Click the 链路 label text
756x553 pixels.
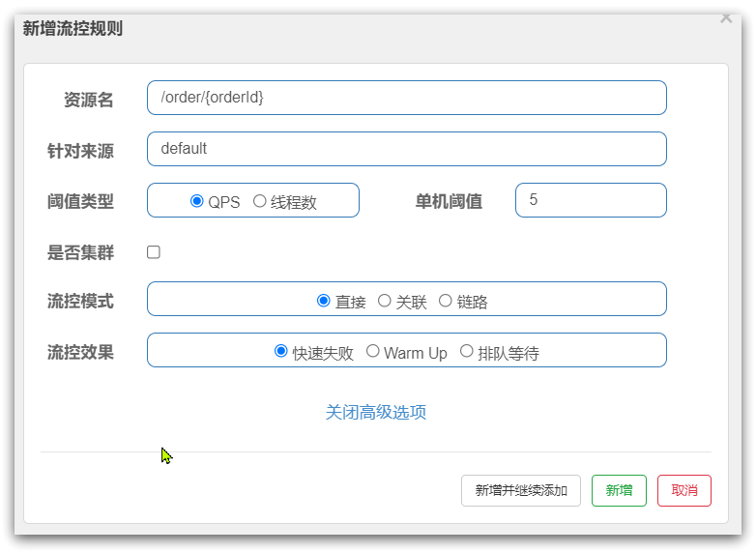click(472, 303)
